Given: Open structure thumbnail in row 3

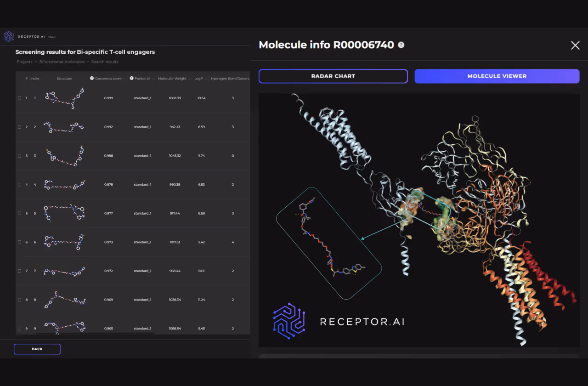Looking at the screenshot, I should (64, 156).
